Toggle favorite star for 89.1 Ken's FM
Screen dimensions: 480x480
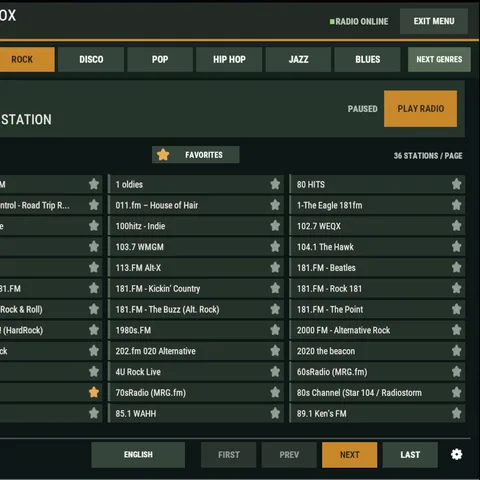tap(456, 413)
